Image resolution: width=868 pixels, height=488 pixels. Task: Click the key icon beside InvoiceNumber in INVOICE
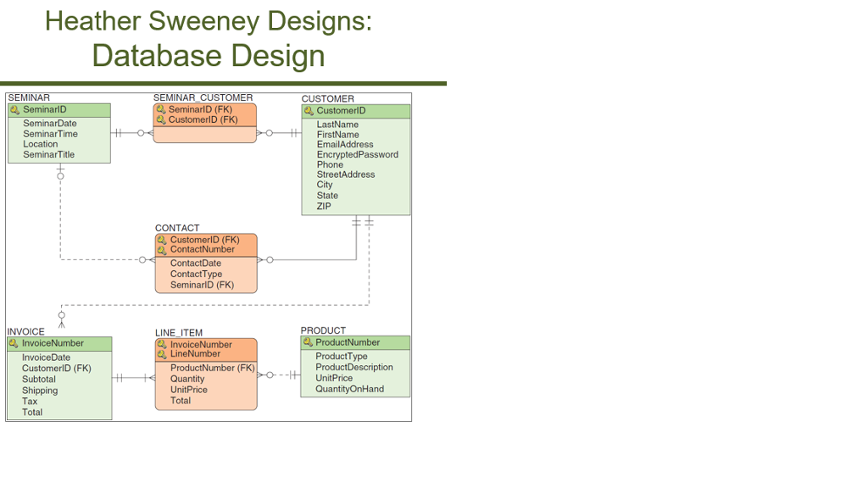pos(12,343)
